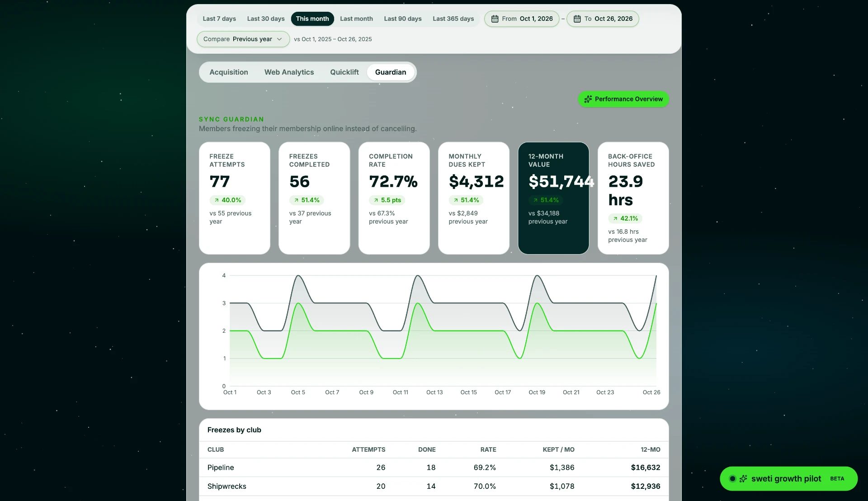Click the Shipwrecks club row name
The image size is (868, 501).
tap(227, 487)
